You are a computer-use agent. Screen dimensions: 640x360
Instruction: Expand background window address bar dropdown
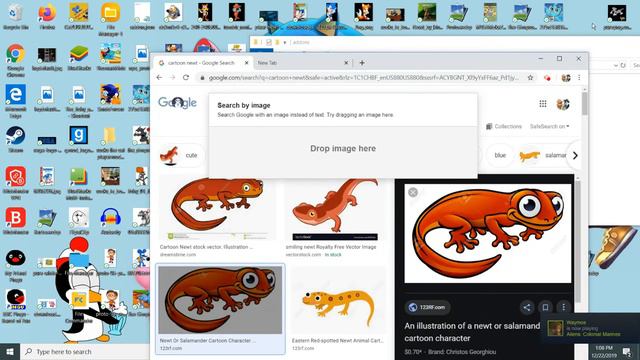point(616,65)
